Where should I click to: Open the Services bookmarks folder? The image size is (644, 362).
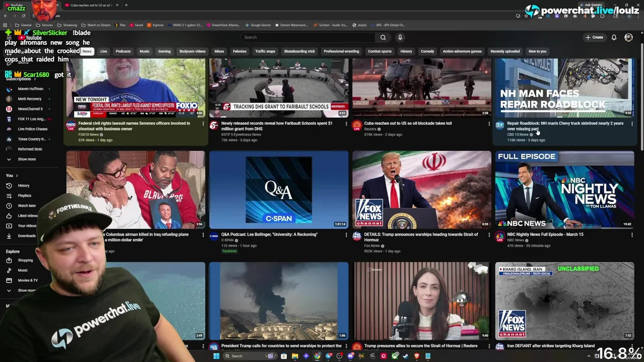pyautogui.click(x=44, y=25)
